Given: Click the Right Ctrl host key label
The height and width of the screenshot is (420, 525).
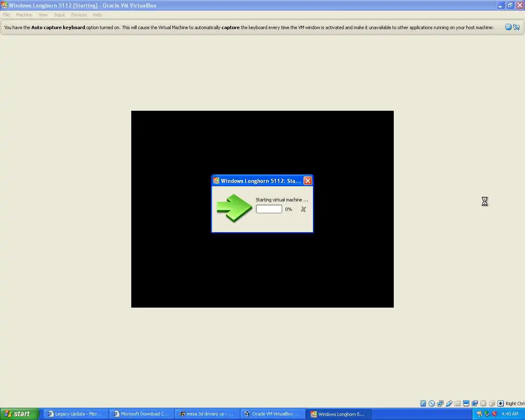Looking at the screenshot, I should tap(515, 404).
